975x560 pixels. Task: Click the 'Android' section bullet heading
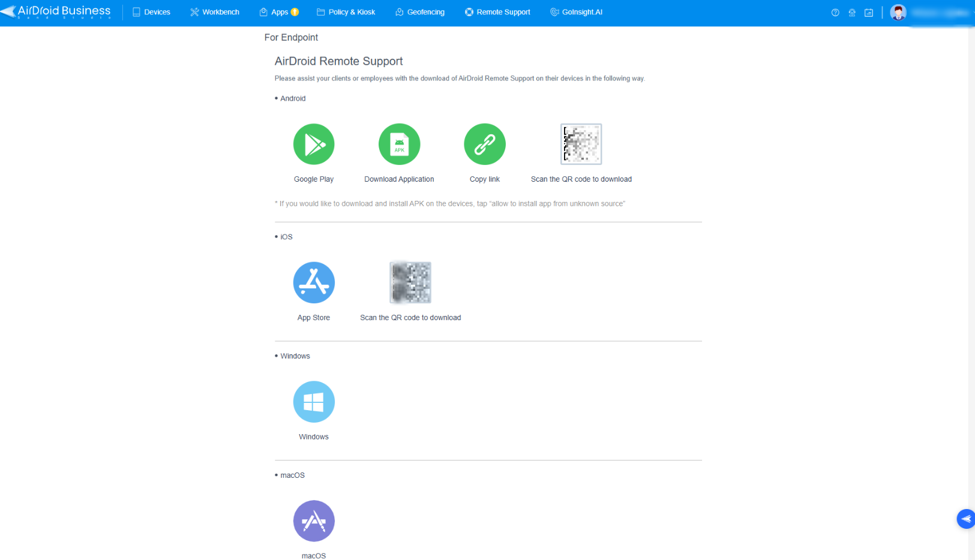pyautogui.click(x=290, y=98)
